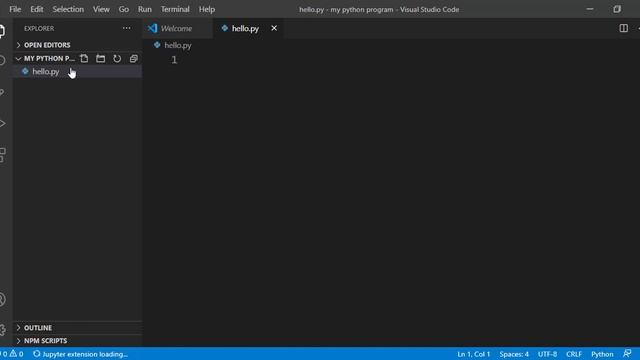The height and width of the screenshot is (360, 640).
Task: Click Ln 1, Col 1 cursor position
Action: tap(473, 354)
